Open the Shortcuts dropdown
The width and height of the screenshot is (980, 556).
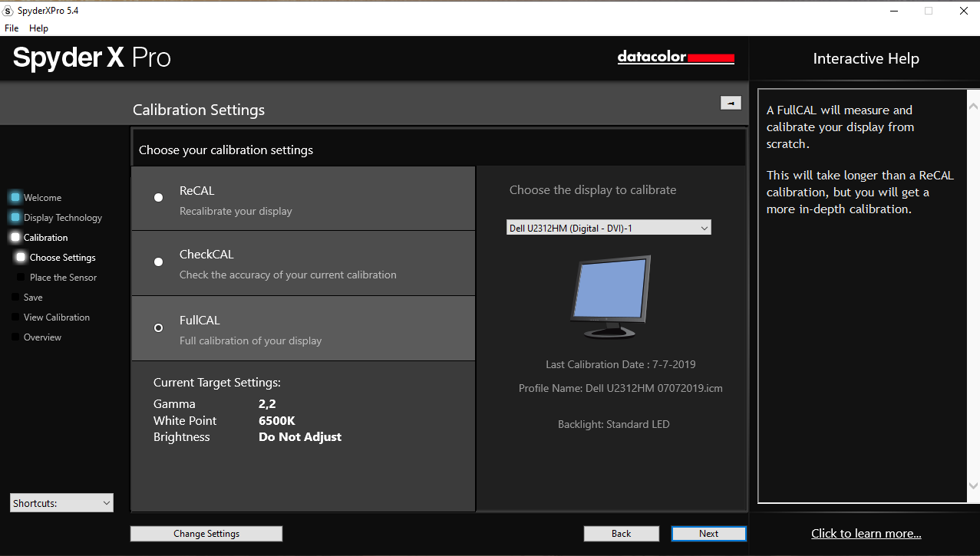pyautogui.click(x=61, y=503)
